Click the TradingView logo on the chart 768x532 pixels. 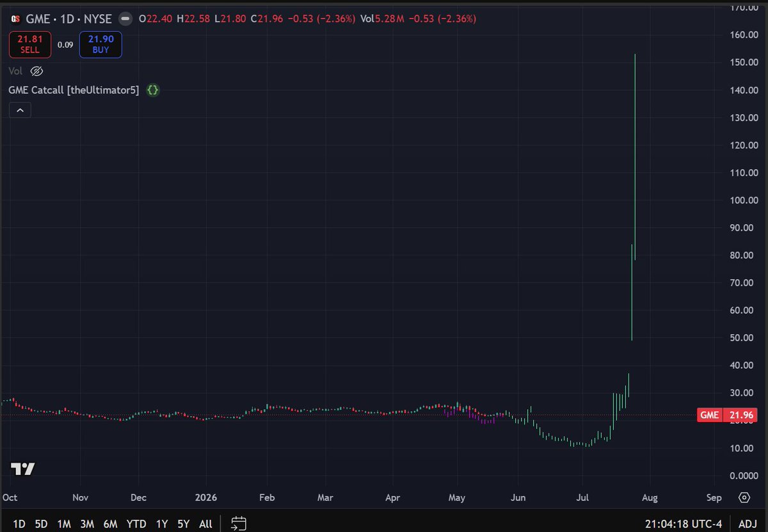(23, 469)
